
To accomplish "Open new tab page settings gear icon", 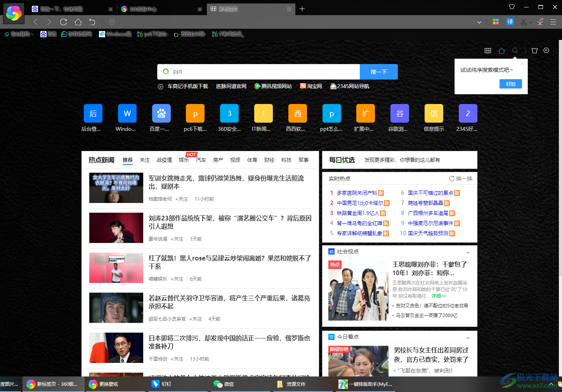I will tap(546, 50).
